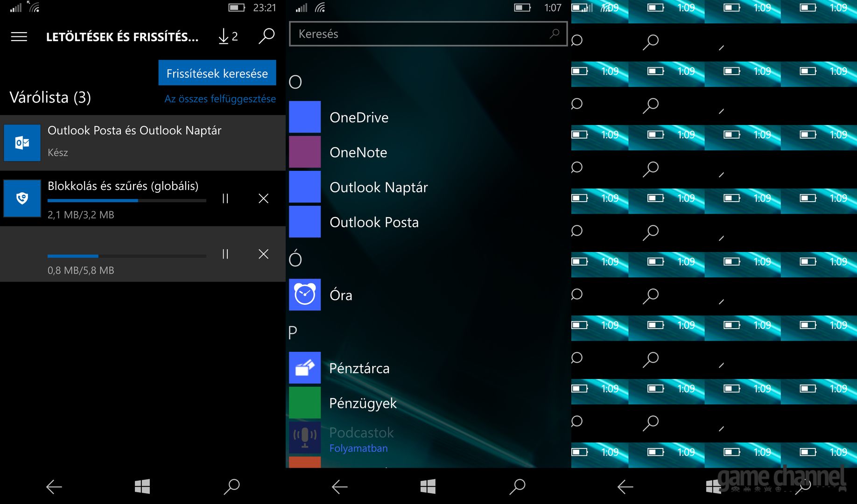Tap the magnifier inside Keresés box
The width and height of the screenshot is (857, 504).
click(x=555, y=34)
